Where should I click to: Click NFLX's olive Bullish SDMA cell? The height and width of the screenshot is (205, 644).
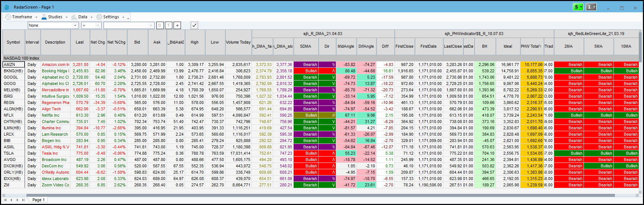(x=306, y=115)
